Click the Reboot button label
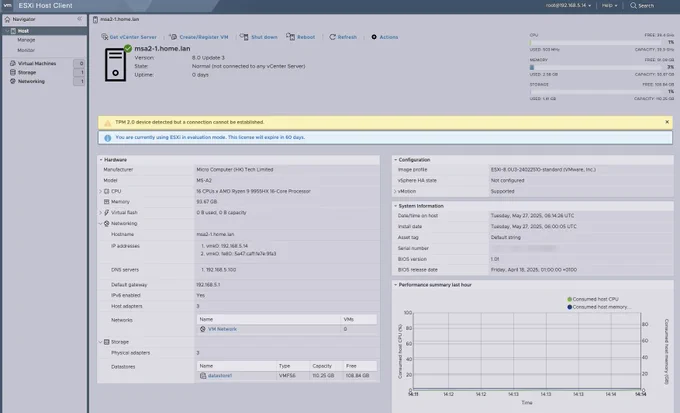Screen dimensions: 680x413 coord(306,37)
